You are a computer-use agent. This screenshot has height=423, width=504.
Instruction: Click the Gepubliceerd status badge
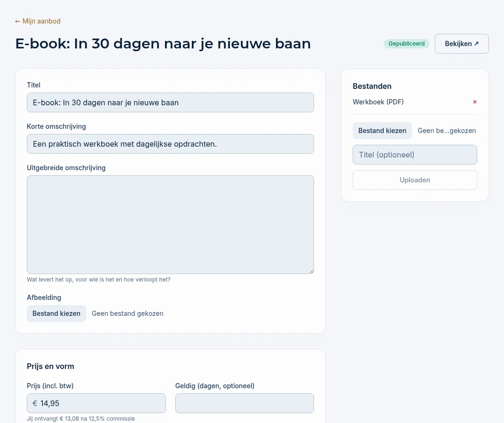tap(406, 44)
